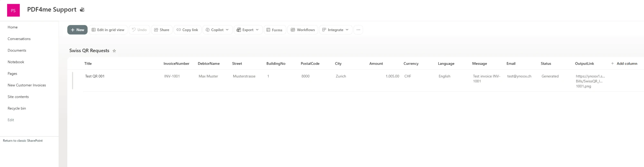The width and height of the screenshot is (644, 167).
Task: Click the Teams icon beside PDF4me Support
Action: pyautogui.click(x=82, y=10)
